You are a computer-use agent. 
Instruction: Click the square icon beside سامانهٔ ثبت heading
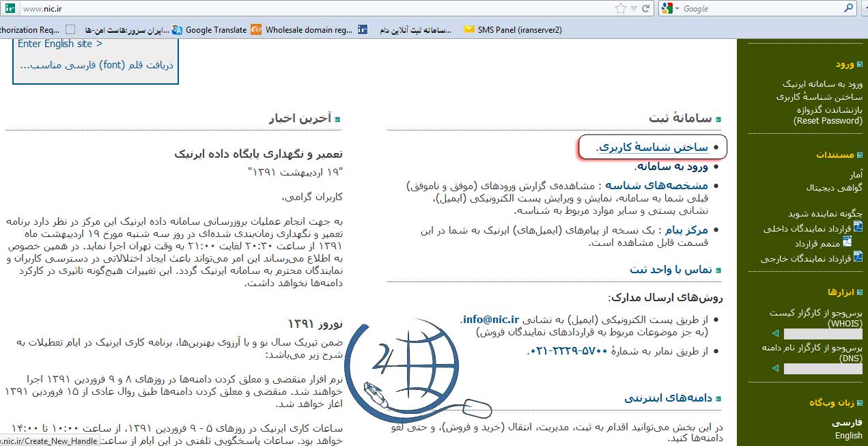tap(718, 119)
